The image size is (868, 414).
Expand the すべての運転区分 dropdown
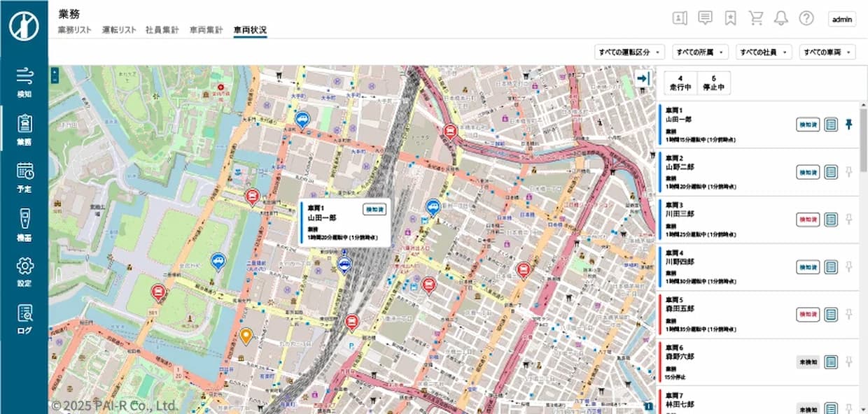[629, 52]
